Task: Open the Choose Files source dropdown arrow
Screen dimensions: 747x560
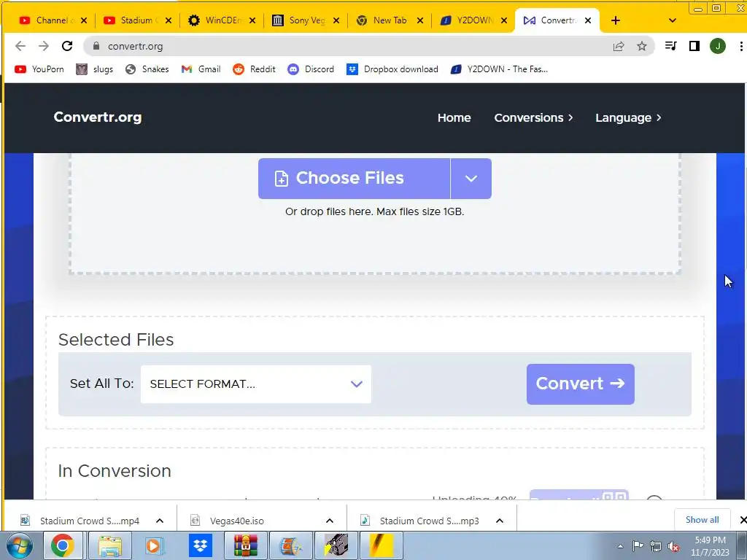Action: [471, 179]
